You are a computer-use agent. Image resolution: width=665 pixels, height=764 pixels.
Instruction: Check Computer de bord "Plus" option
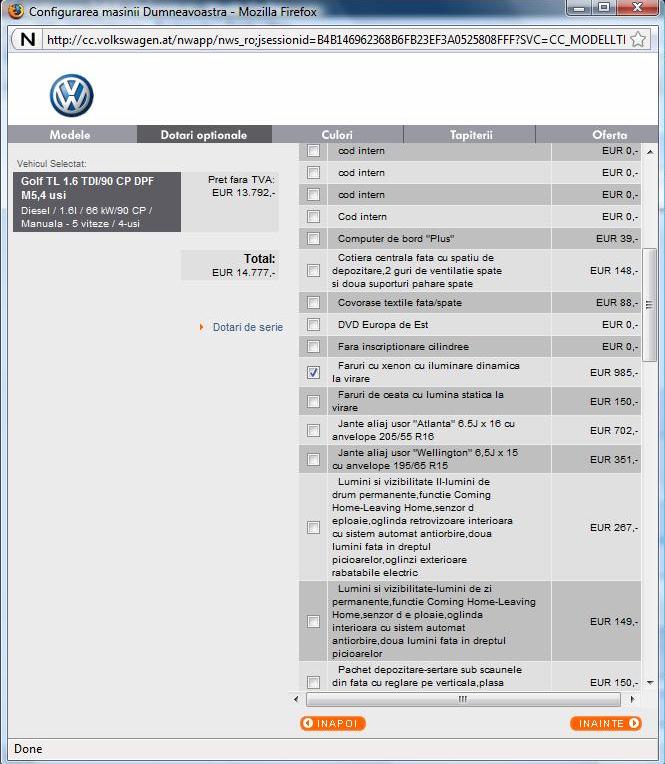[313, 239]
